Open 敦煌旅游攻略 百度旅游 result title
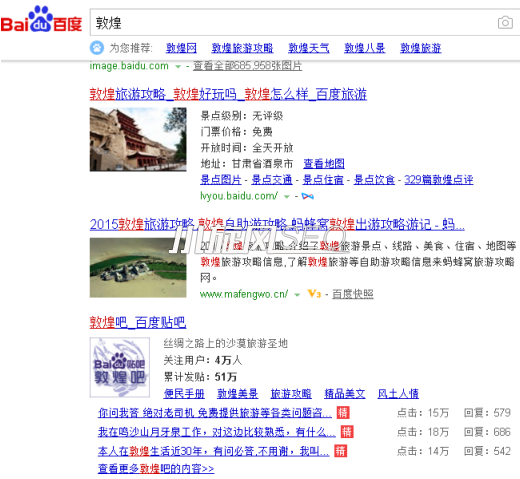 click(228, 94)
